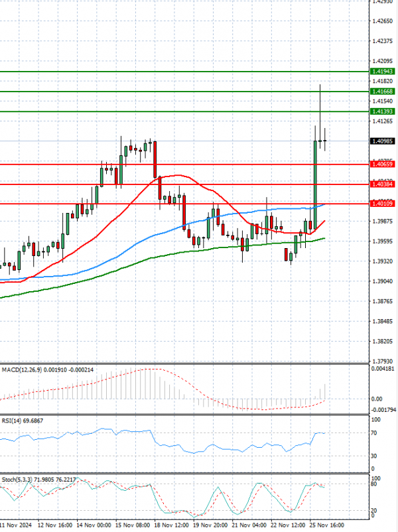Click the 18 Nov 12:00 time label
The width and height of the screenshot is (398, 532).
pos(172,525)
